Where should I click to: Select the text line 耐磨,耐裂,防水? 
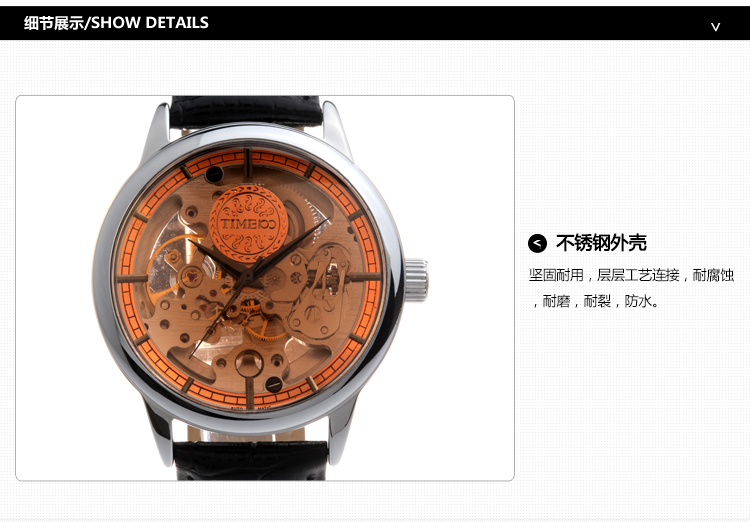point(596,301)
